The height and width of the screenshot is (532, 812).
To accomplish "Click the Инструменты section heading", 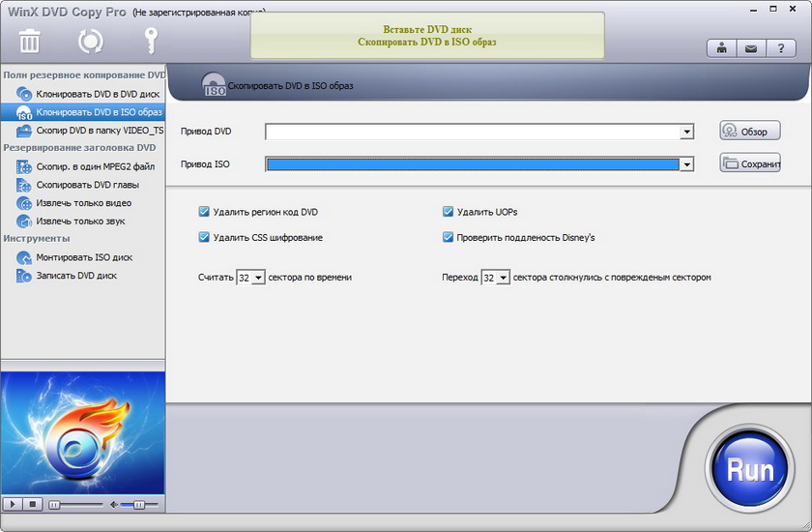I will coord(37,238).
